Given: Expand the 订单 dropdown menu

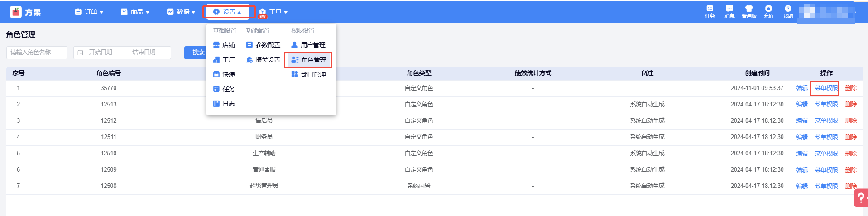Looking at the screenshot, I should 89,12.
